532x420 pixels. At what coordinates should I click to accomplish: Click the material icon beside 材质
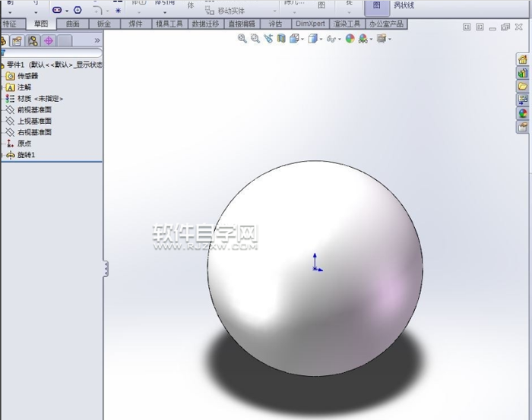(x=10, y=99)
